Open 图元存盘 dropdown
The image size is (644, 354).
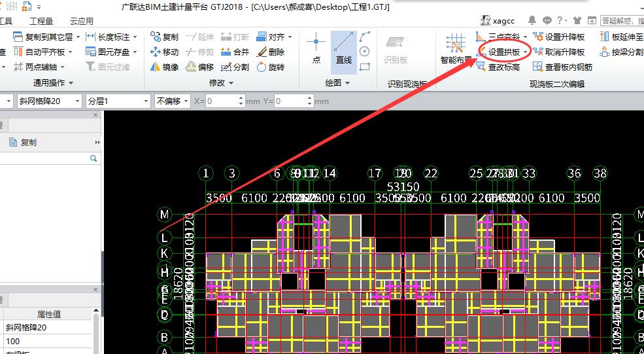click(135, 52)
